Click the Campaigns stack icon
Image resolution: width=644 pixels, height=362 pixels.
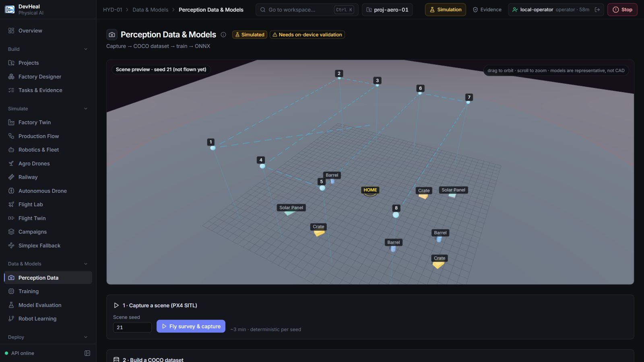[x=11, y=232]
